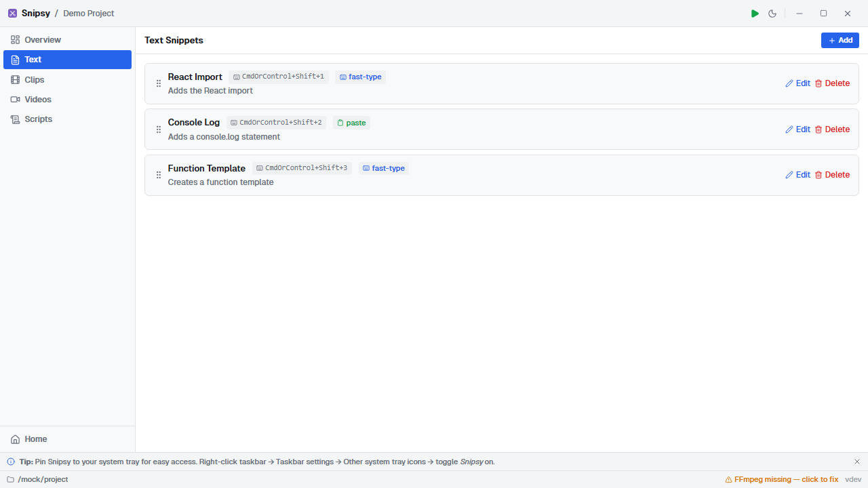Open Overview via its grid icon
868x488 pixels.
pyautogui.click(x=15, y=39)
